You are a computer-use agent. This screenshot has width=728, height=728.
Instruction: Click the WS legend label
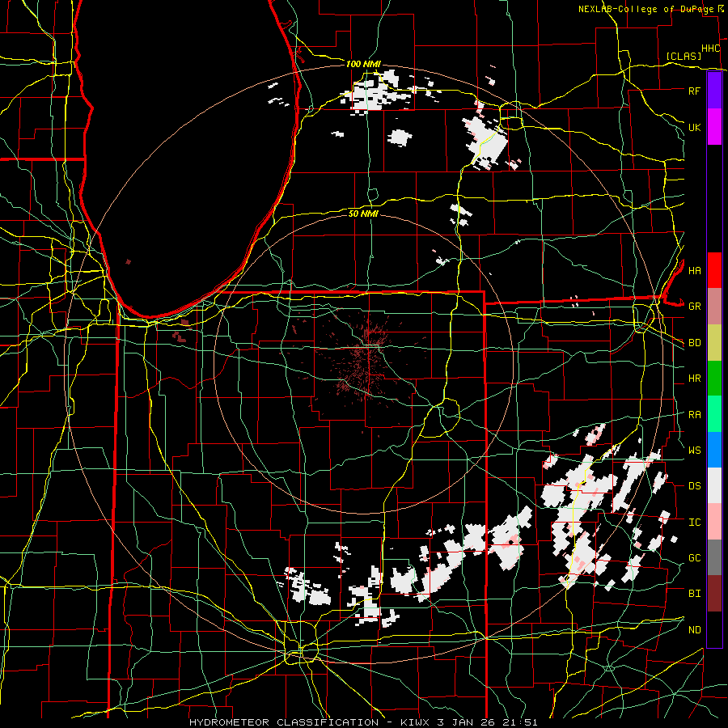(695, 451)
